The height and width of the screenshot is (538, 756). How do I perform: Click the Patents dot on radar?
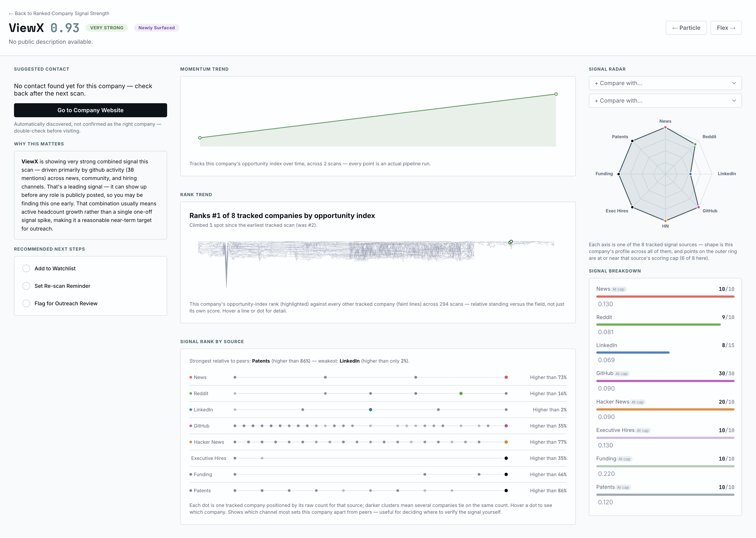pyautogui.click(x=632, y=141)
